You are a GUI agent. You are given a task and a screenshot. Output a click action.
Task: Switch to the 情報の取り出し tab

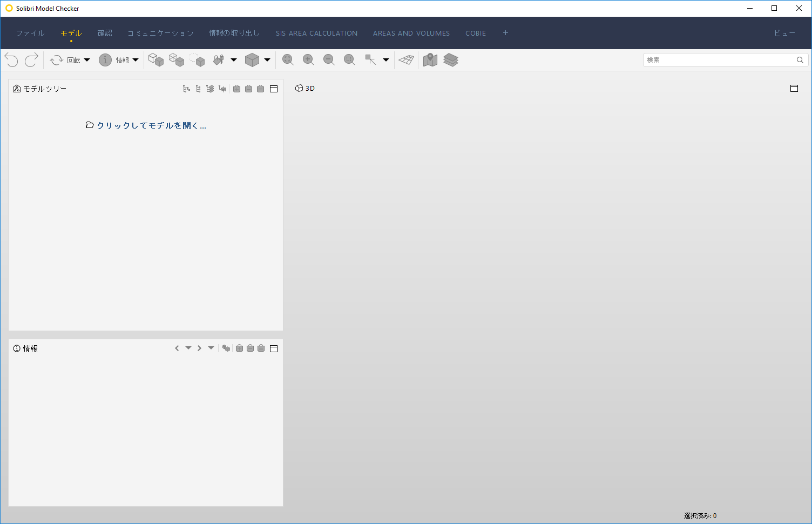tap(234, 33)
